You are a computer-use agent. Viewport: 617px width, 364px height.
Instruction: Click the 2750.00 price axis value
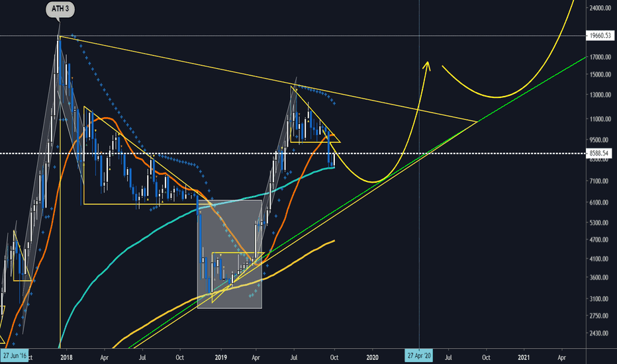pos(599,316)
